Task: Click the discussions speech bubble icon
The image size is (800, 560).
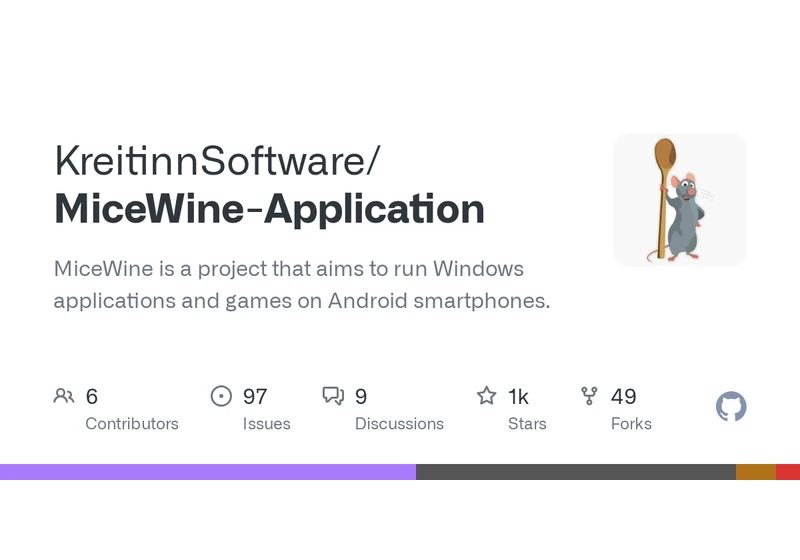Action: click(x=333, y=396)
